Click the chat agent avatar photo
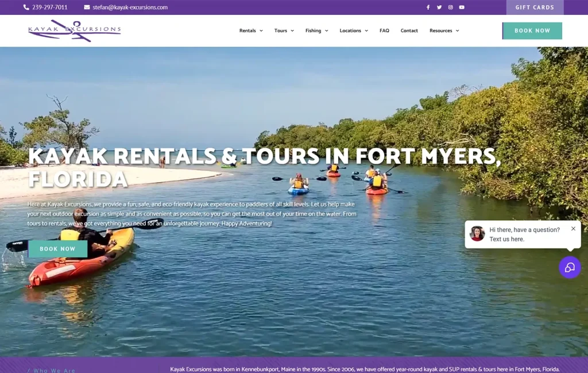This screenshot has width=588, height=373. (477, 234)
